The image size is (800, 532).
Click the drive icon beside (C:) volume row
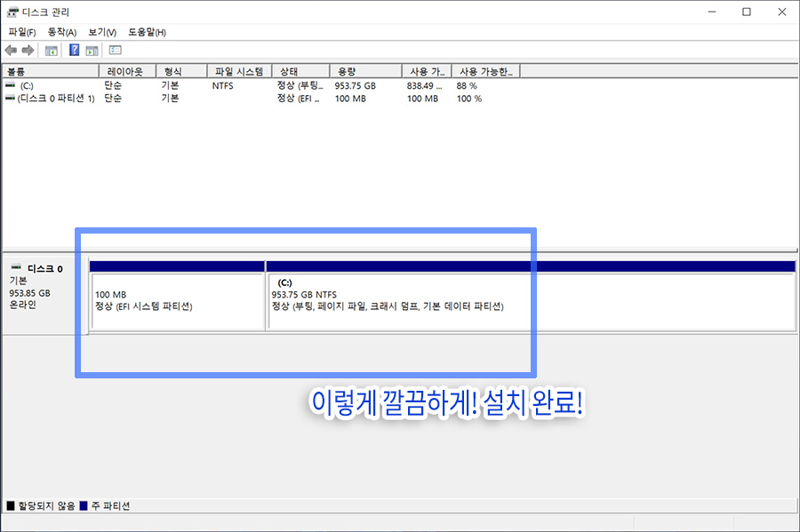click(10, 85)
